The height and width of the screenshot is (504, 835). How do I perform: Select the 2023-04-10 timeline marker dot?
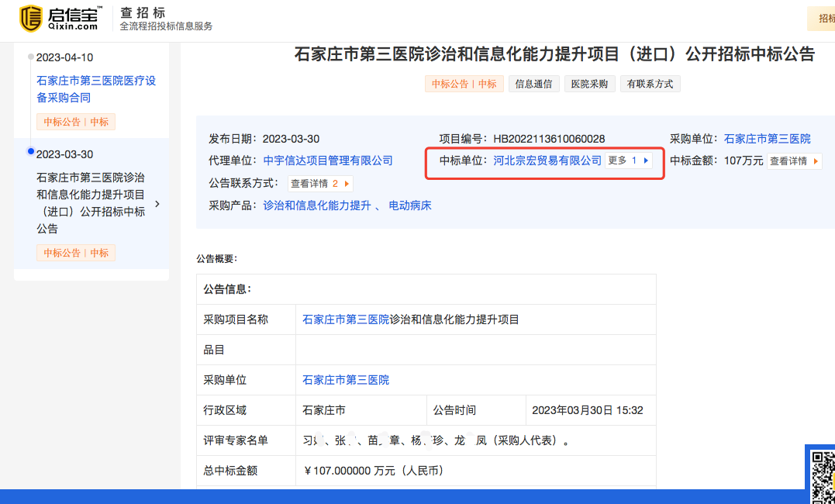[x=30, y=57]
